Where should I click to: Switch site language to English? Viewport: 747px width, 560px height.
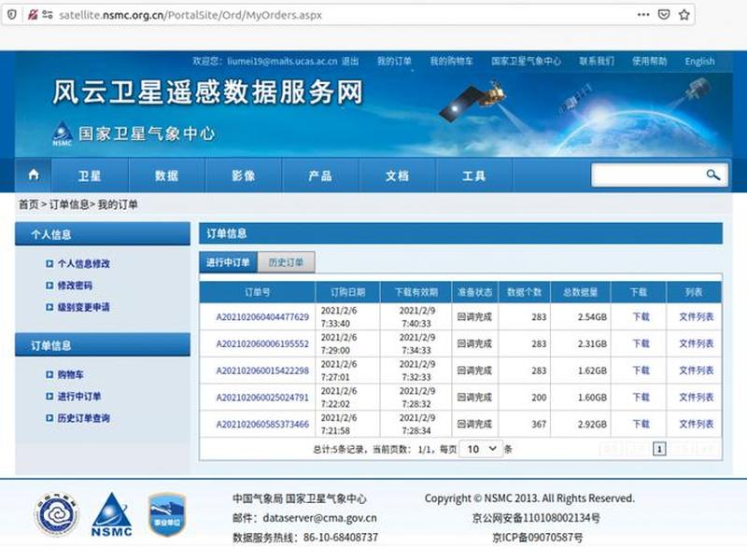click(x=699, y=61)
